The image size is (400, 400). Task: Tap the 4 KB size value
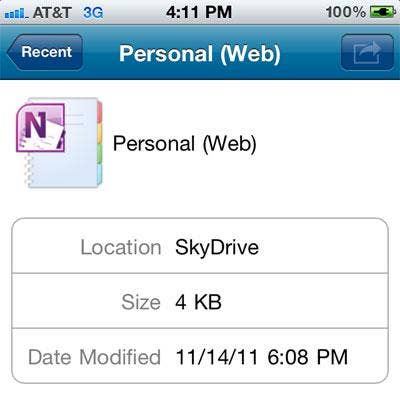(198, 302)
